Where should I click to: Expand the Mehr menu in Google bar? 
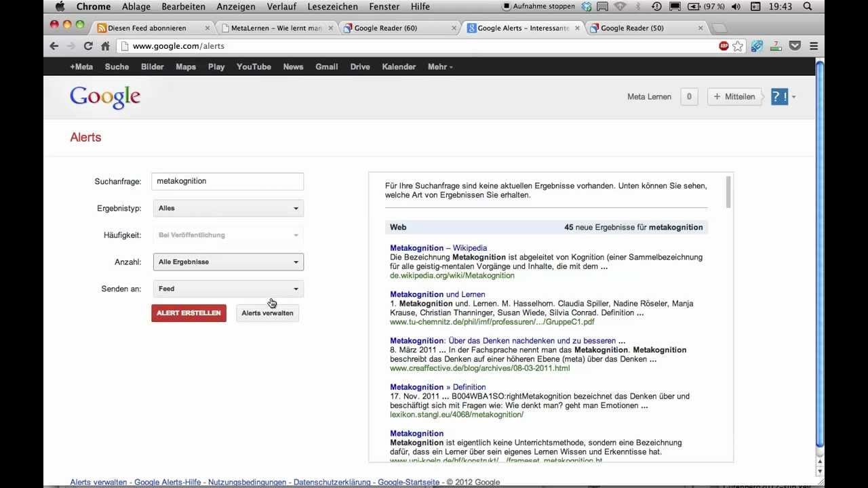tap(440, 66)
